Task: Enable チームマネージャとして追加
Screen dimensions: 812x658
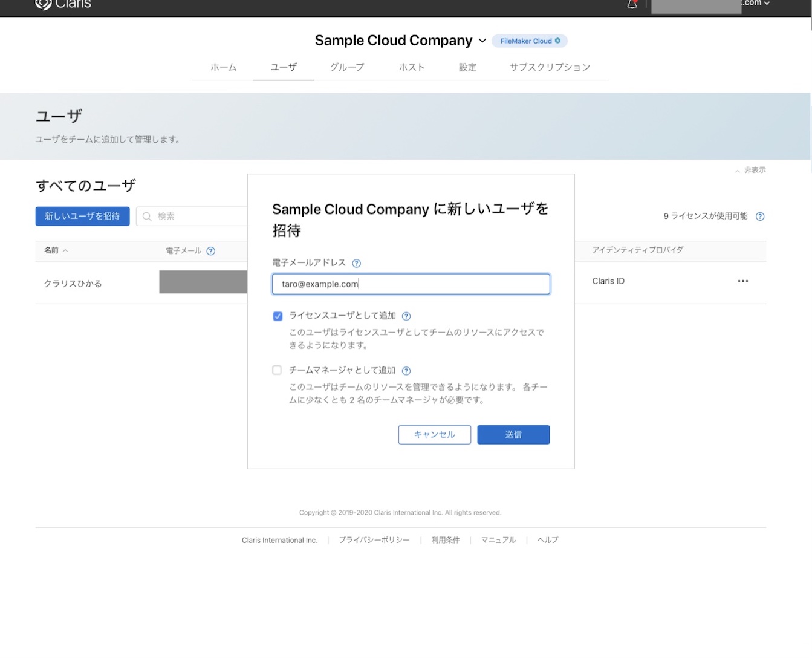Action: click(x=276, y=370)
